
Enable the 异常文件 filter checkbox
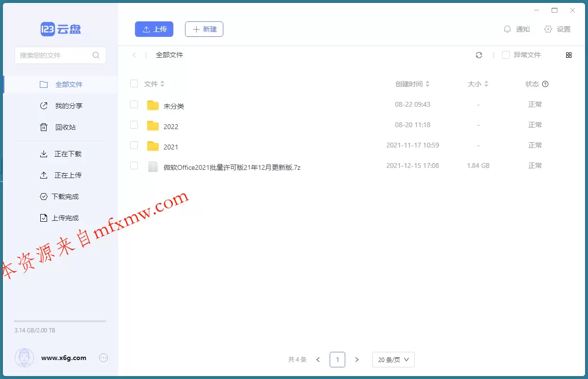[506, 55]
